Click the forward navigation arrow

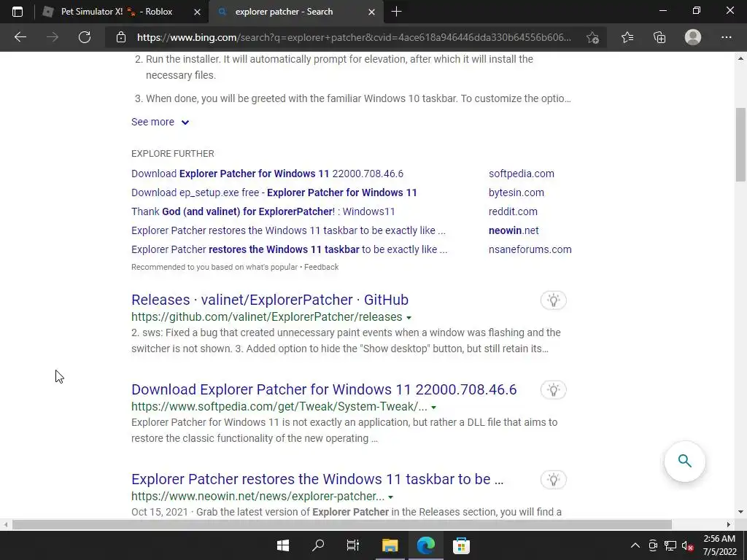pos(53,37)
